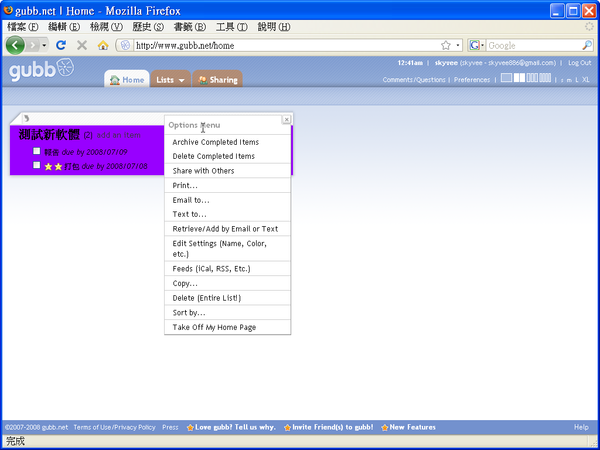Select the two-column layout icon
Screen dimensions: 600x450
519,78
